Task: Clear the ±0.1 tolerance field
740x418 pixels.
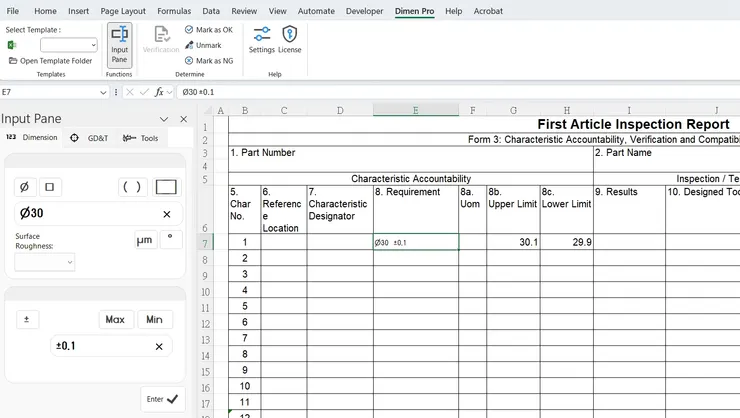Action: (x=159, y=347)
